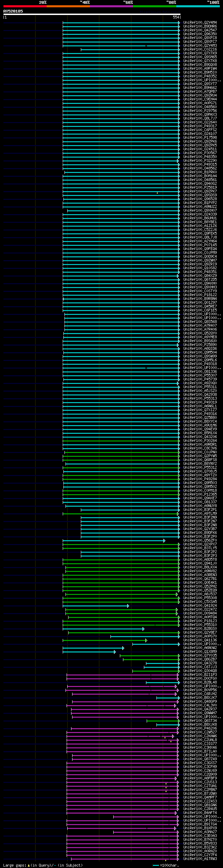Image resolution: width=223 pixels, height=868 pixels.
Task: Select hit label UniRef100_Q41136
Action: click(200, 640)
